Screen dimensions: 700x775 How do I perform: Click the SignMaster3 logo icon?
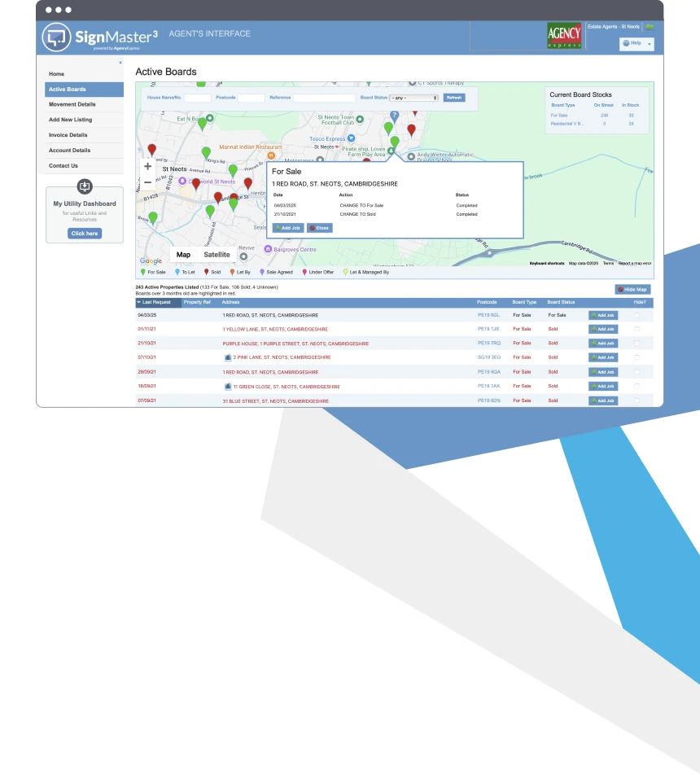point(56,37)
